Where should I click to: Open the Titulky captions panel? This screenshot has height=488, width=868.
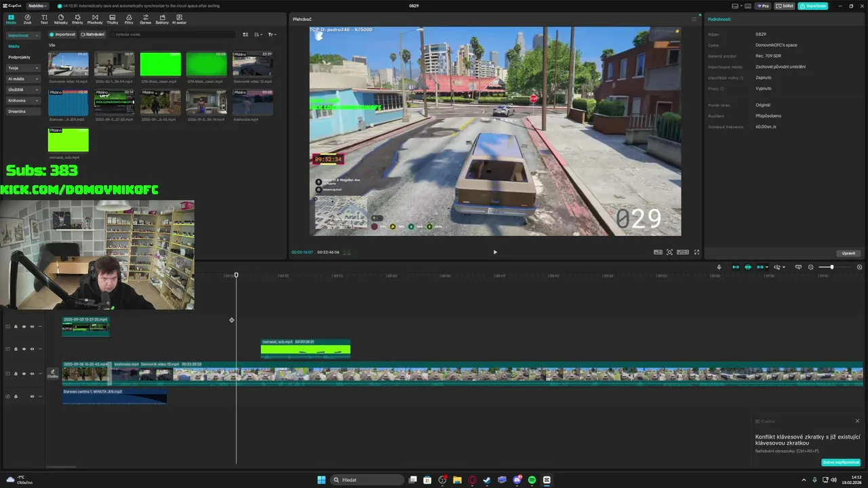(x=112, y=19)
